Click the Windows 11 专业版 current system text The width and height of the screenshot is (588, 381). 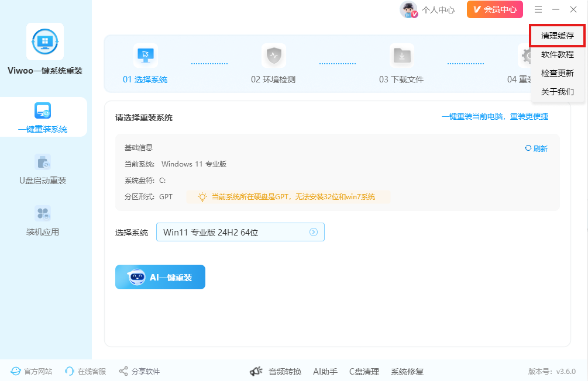point(194,164)
